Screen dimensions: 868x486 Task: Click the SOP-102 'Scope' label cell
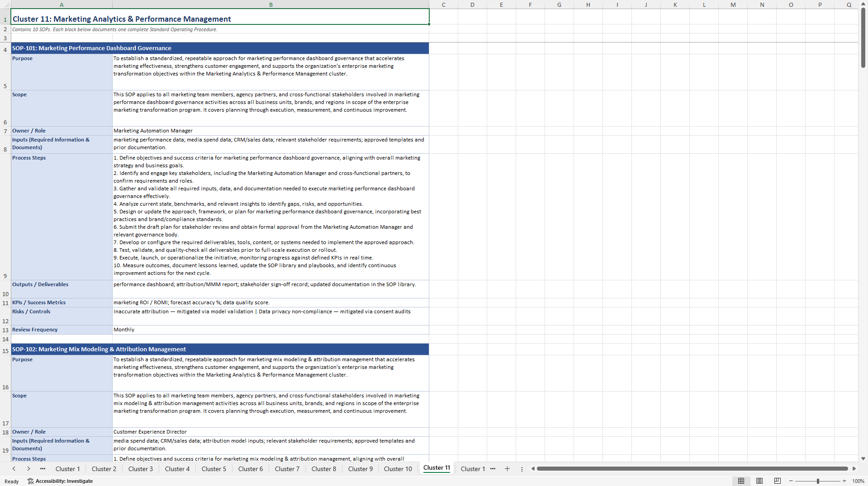(x=62, y=409)
